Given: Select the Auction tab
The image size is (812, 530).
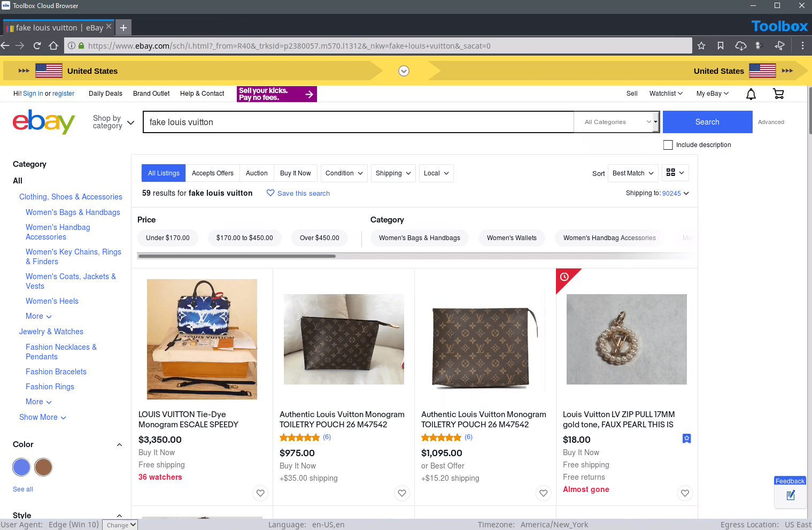Looking at the screenshot, I should (x=257, y=173).
